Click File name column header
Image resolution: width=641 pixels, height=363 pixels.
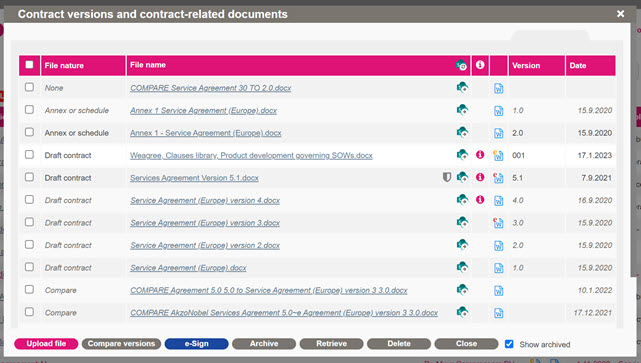pos(298,65)
